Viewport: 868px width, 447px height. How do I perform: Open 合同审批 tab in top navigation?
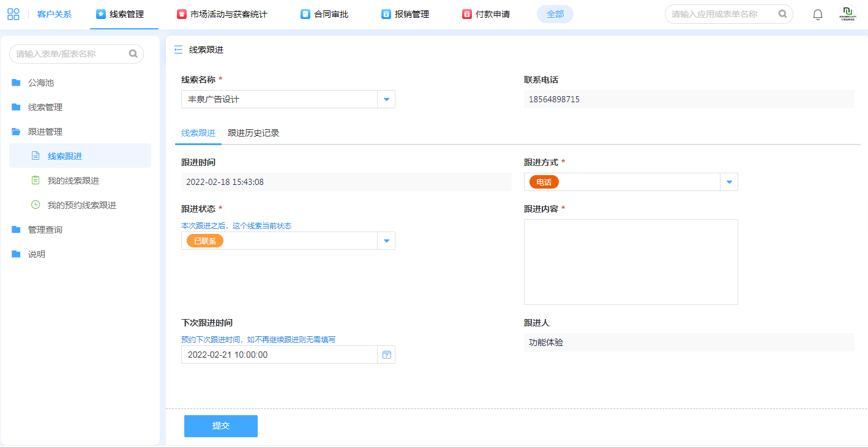[324, 14]
